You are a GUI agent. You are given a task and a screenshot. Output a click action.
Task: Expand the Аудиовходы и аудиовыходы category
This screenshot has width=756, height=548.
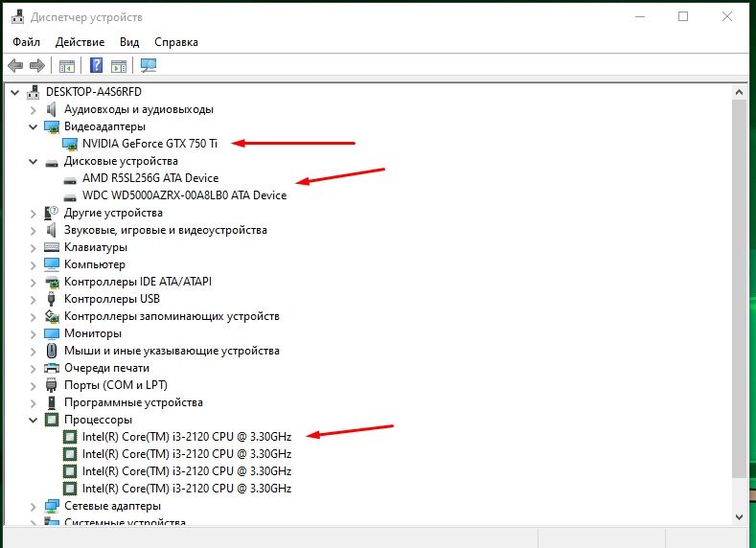[33, 110]
